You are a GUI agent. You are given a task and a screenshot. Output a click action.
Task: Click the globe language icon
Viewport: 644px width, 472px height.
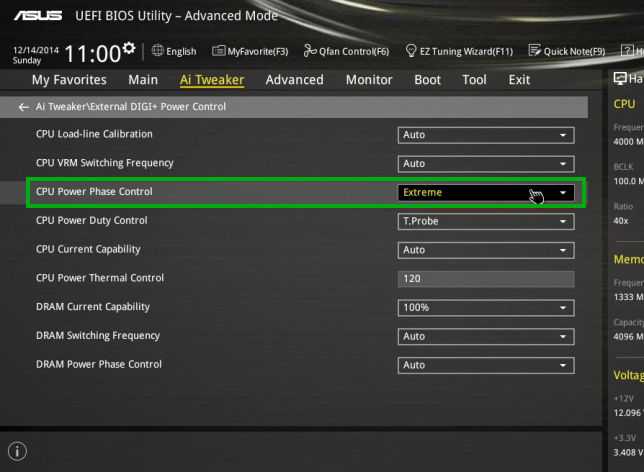point(157,51)
